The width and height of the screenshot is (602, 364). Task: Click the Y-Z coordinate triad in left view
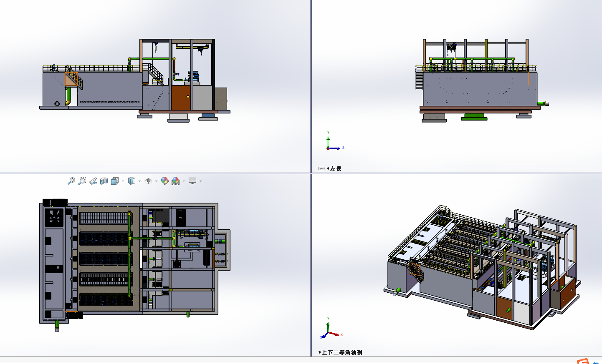335,141
